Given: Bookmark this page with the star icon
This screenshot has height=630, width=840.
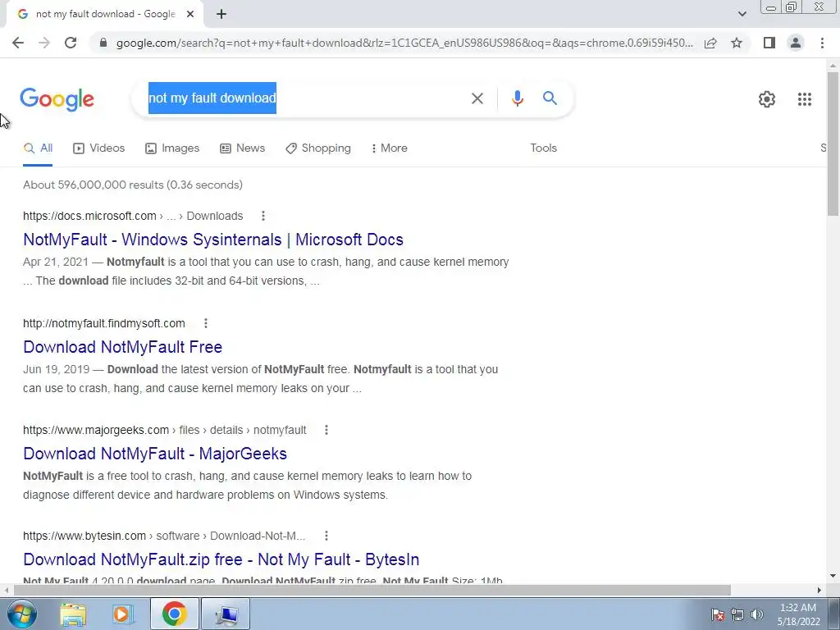Looking at the screenshot, I should pos(737,43).
